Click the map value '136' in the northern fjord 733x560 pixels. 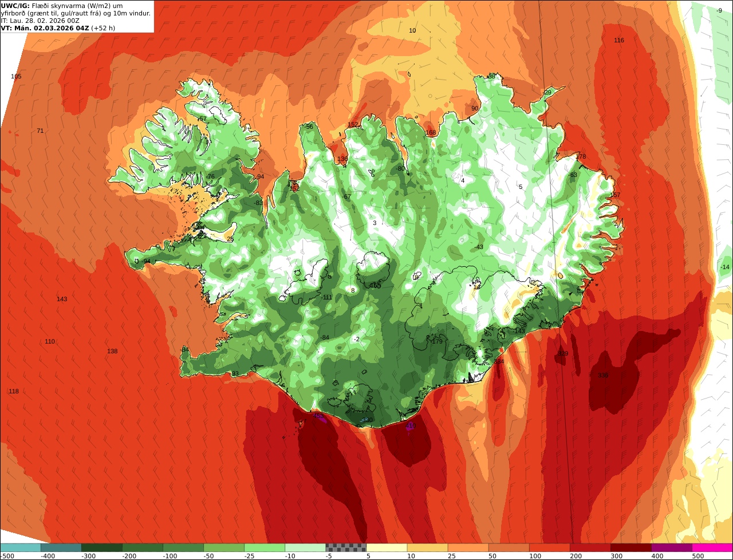342,159
